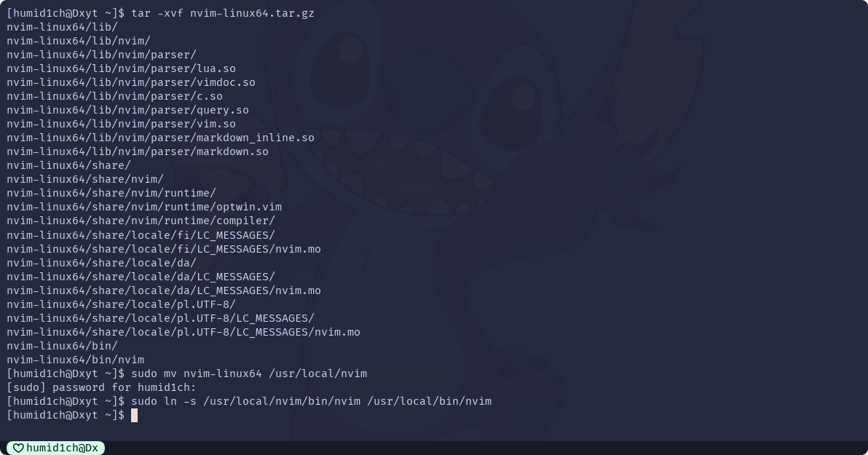
Task: Click the sudo ln -s command line
Action: (x=311, y=401)
